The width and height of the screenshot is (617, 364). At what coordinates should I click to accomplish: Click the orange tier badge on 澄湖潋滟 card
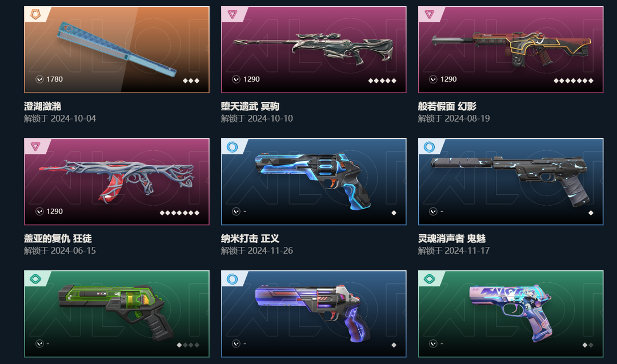coord(35,14)
